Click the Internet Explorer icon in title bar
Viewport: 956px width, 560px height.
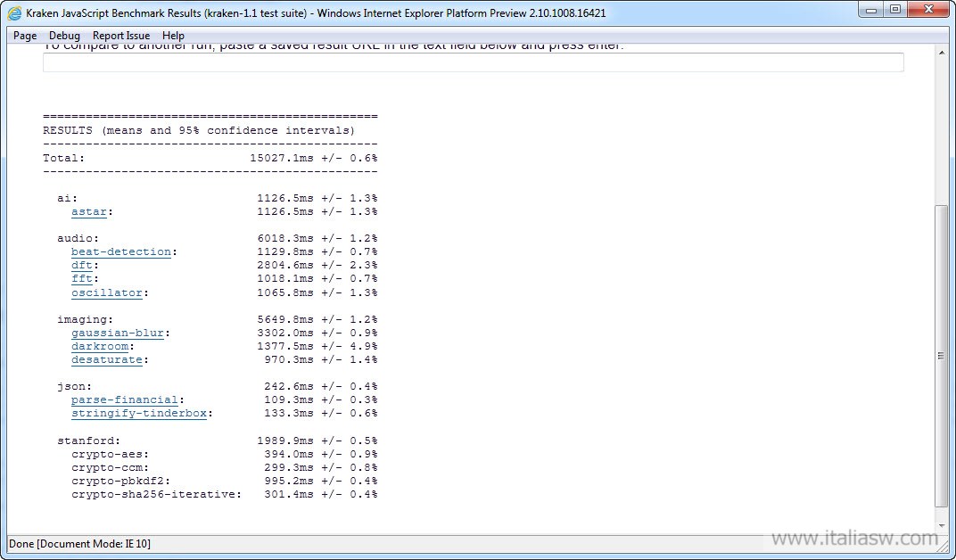click(14, 12)
